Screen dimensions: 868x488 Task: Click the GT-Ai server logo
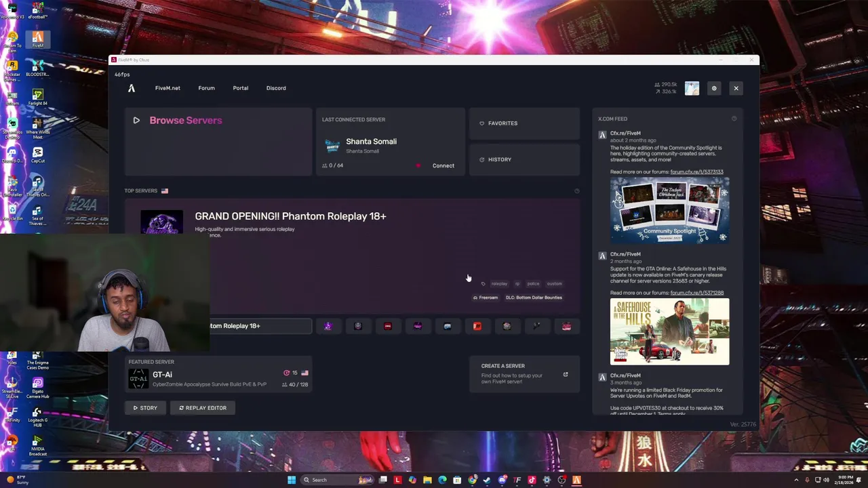(138, 379)
